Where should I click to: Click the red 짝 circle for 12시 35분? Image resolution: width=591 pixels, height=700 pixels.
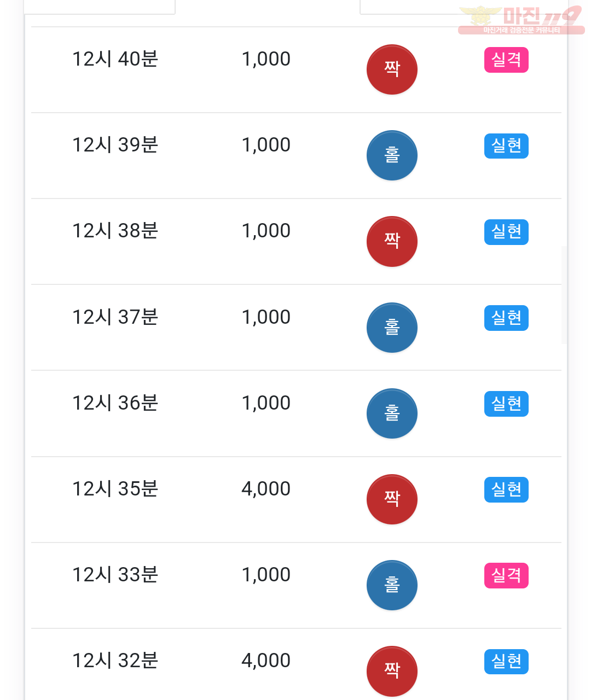click(392, 499)
